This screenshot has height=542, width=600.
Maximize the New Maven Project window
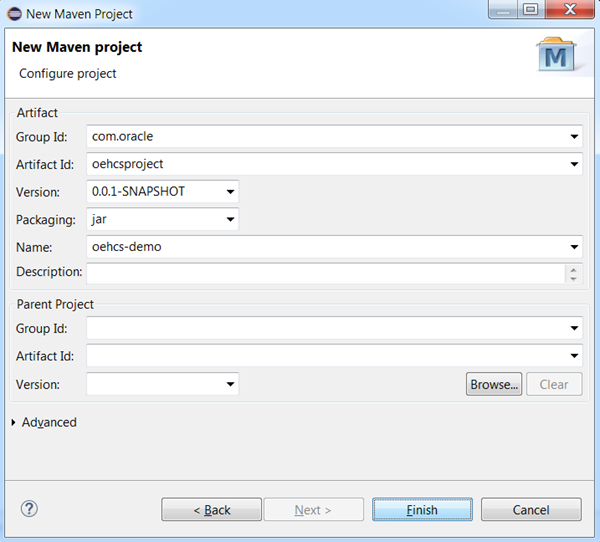pyautogui.click(x=531, y=9)
